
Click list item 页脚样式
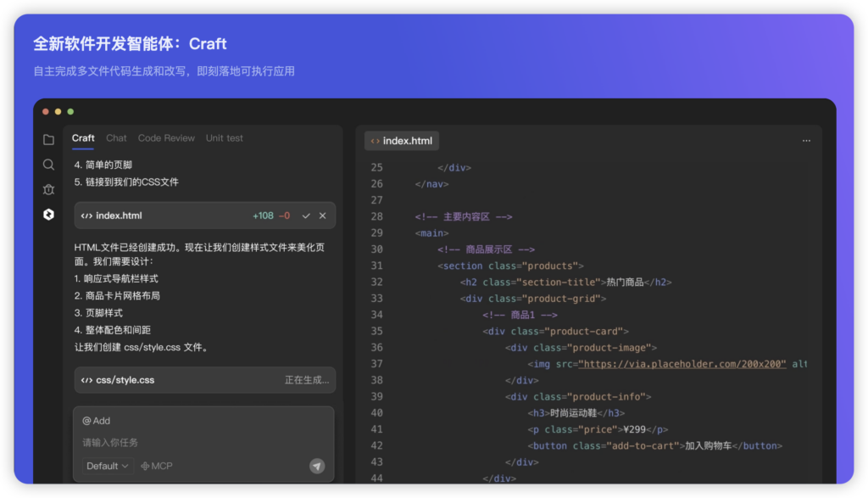[x=98, y=313]
